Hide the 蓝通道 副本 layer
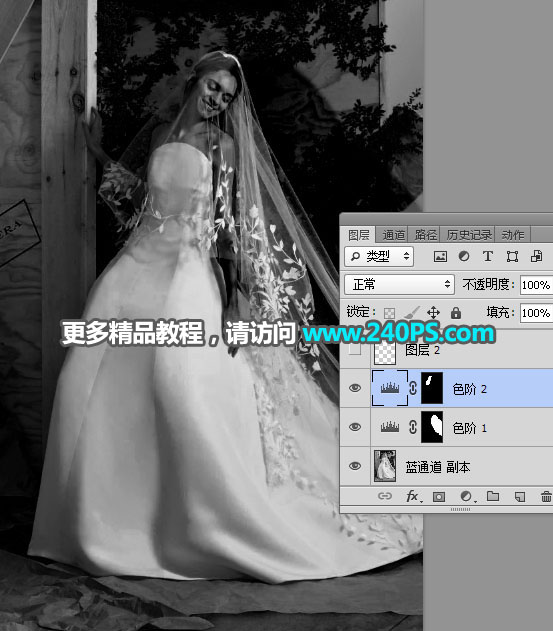Screen dimensions: 553x631 pyautogui.click(x=355, y=466)
